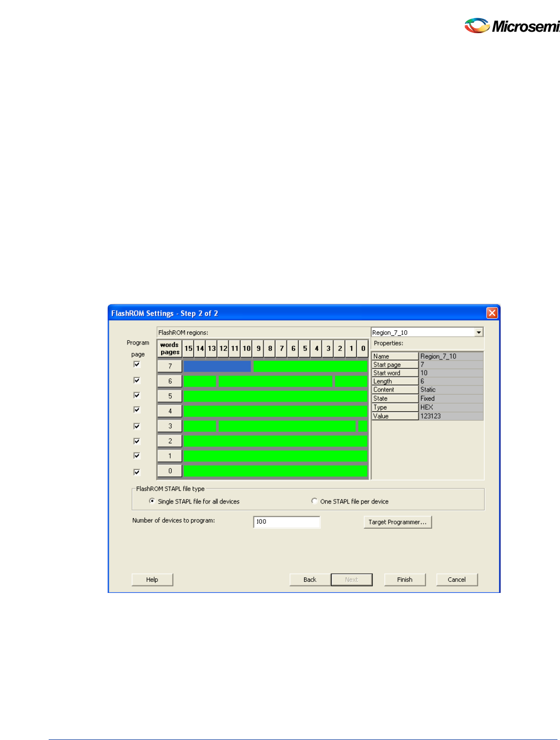Click the green region on page 0
The image size is (560, 740).
275,470
